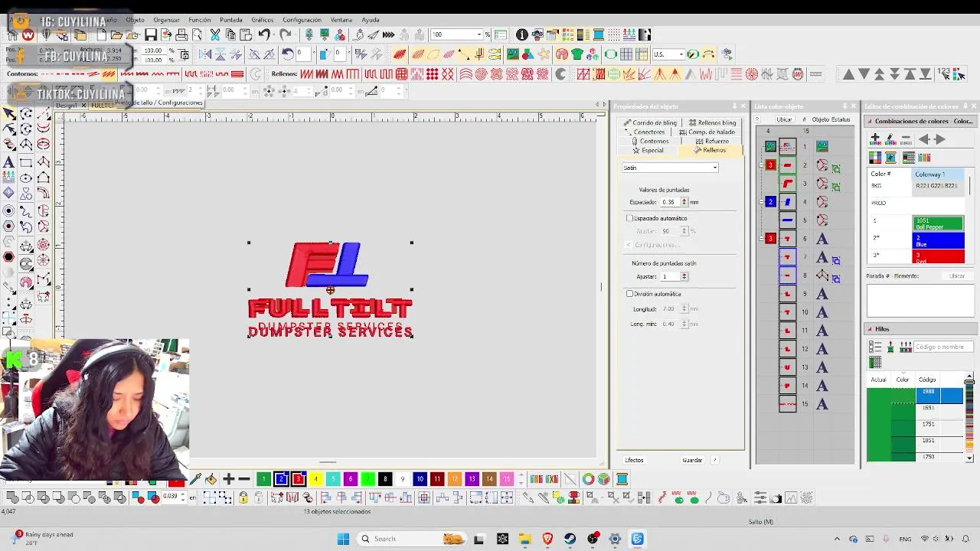
Task: Click the Print icon in toolbar
Action: point(181,35)
